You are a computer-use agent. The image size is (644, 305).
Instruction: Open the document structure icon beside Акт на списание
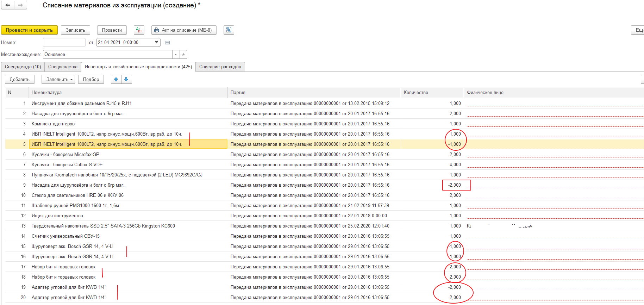[229, 30]
